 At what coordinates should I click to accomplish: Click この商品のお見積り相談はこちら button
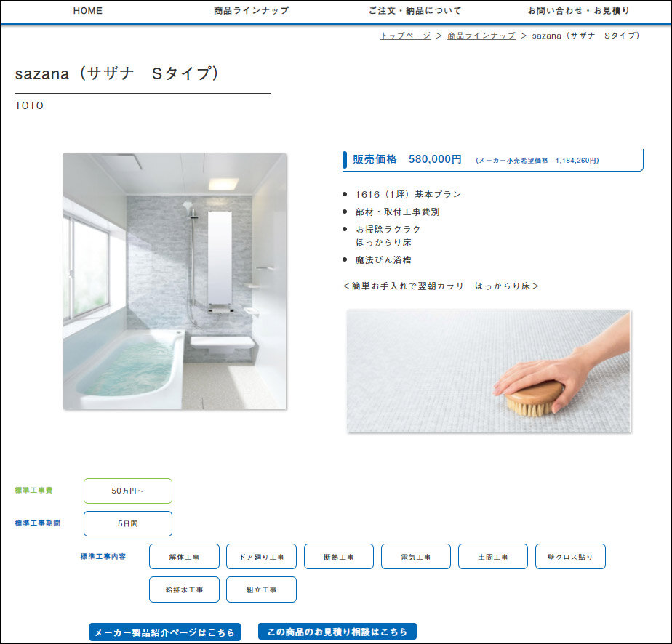coord(337,631)
